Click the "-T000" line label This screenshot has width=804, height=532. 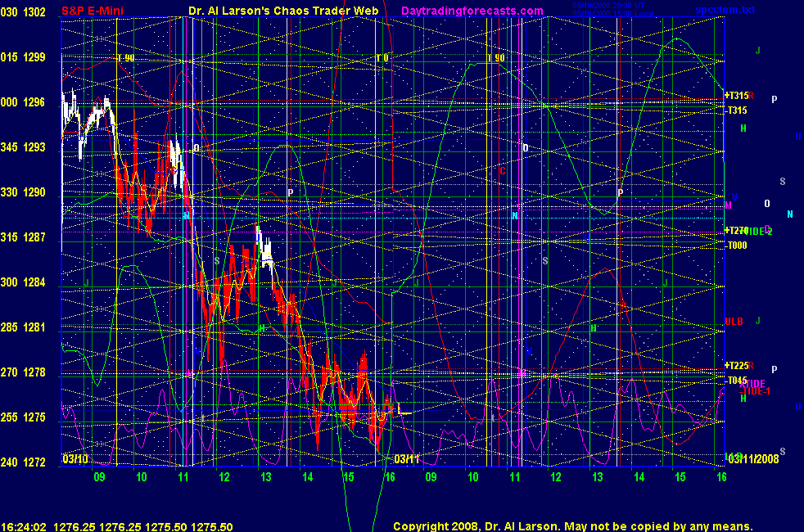[x=736, y=246]
